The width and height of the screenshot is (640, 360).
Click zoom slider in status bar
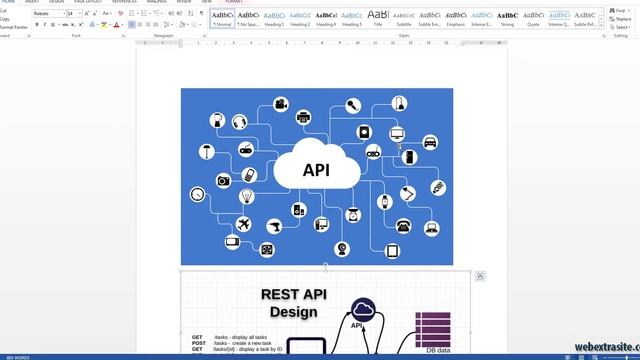pyautogui.click(x=627, y=358)
